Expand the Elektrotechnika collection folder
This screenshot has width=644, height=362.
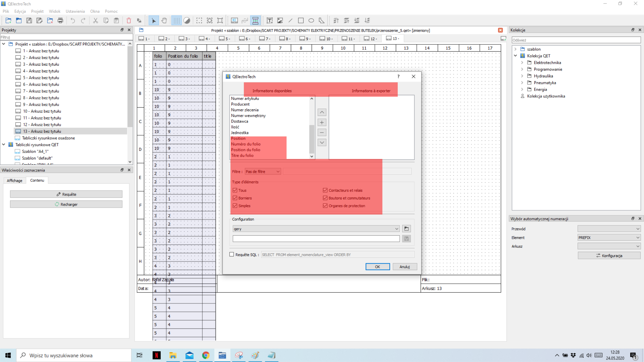[x=522, y=62]
